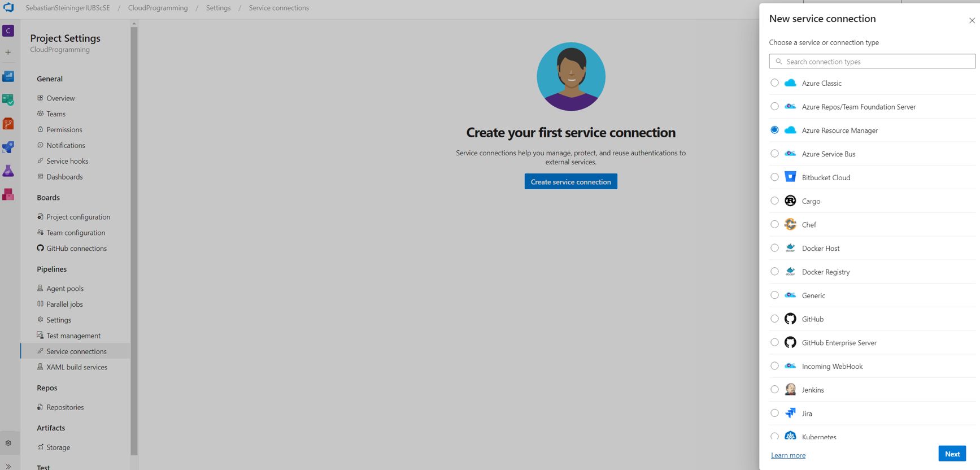980x470 pixels.
Task: Go to SebastianSteiningerIUBScSE breadcrumb
Action: (68, 8)
